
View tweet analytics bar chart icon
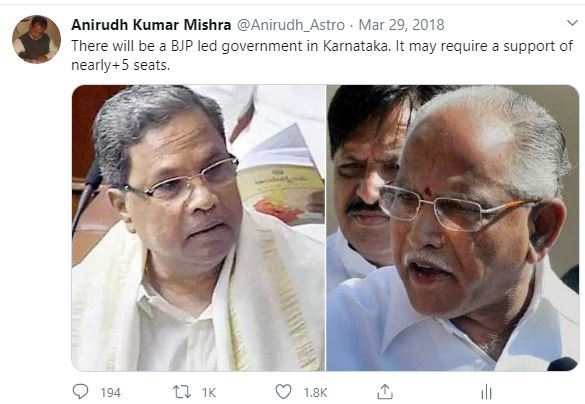coord(487,392)
